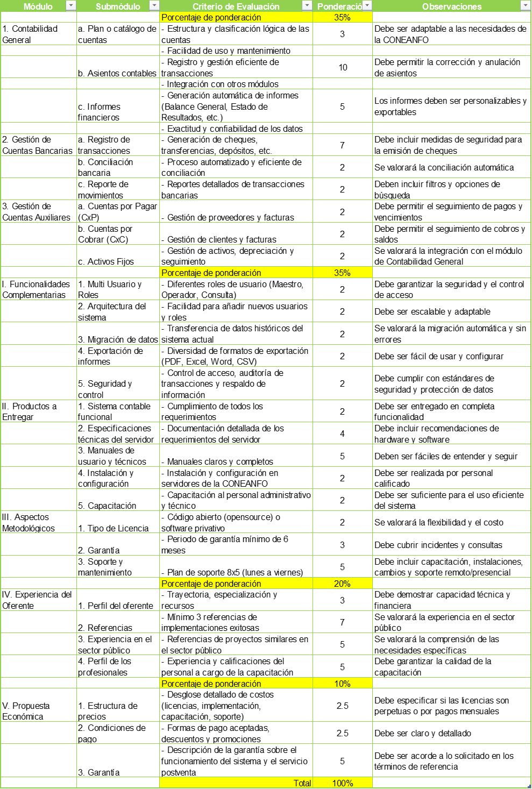The width and height of the screenshot is (532, 789).
Task: Click the Observaciones header label
Action: pos(451,6)
